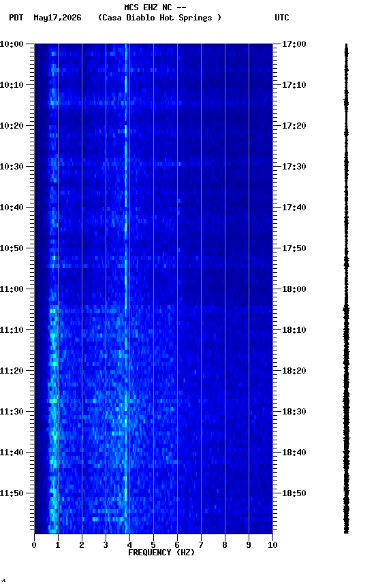376x588 pixels.
Task: Click the 10:00 PDT time tick
Action: [x=12, y=44]
